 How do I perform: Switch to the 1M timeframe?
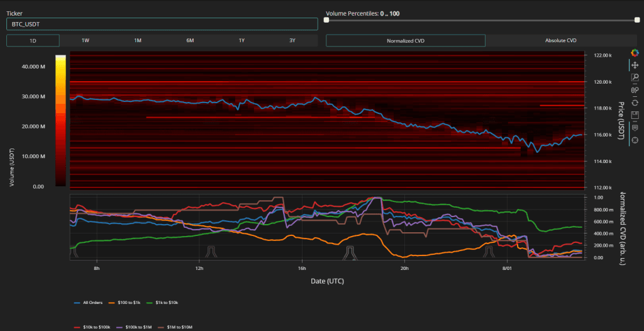coord(138,40)
